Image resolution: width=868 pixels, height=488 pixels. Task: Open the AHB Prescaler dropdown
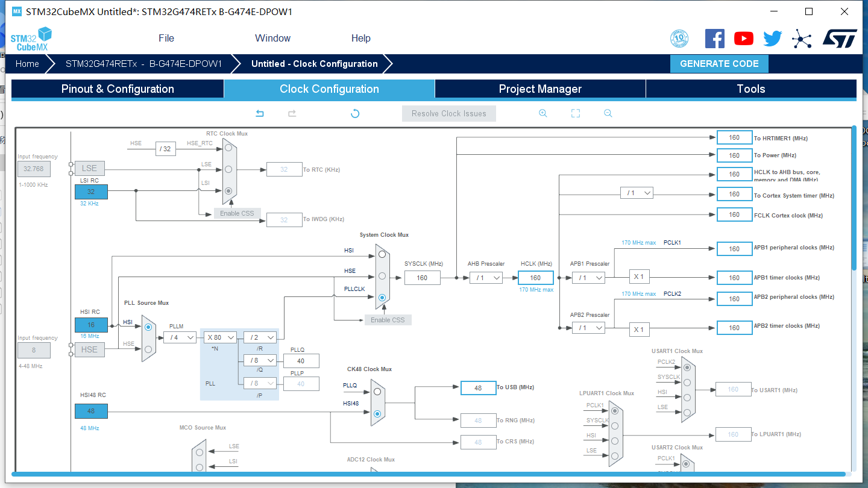486,278
